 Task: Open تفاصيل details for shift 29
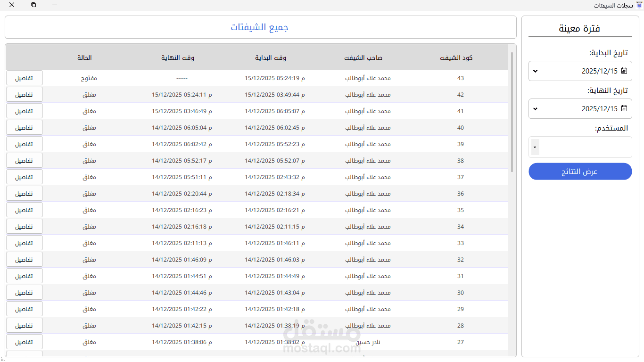[25, 309]
